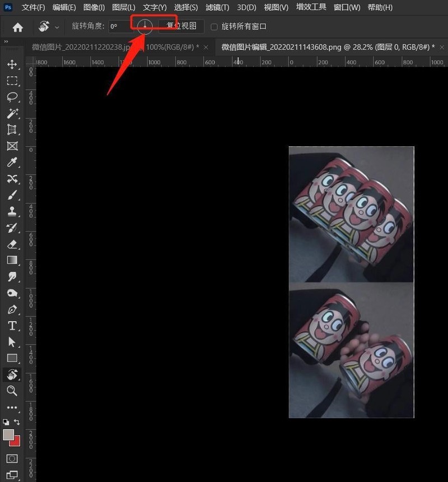Select the Pen tool
This screenshot has height=482, width=448.
click(x=12, y=309)
